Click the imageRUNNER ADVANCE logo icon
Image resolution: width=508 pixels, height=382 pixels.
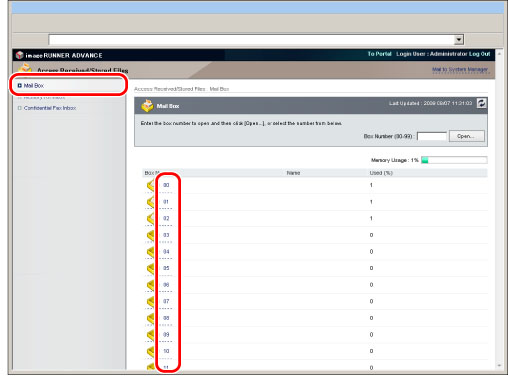coord(20,55)
